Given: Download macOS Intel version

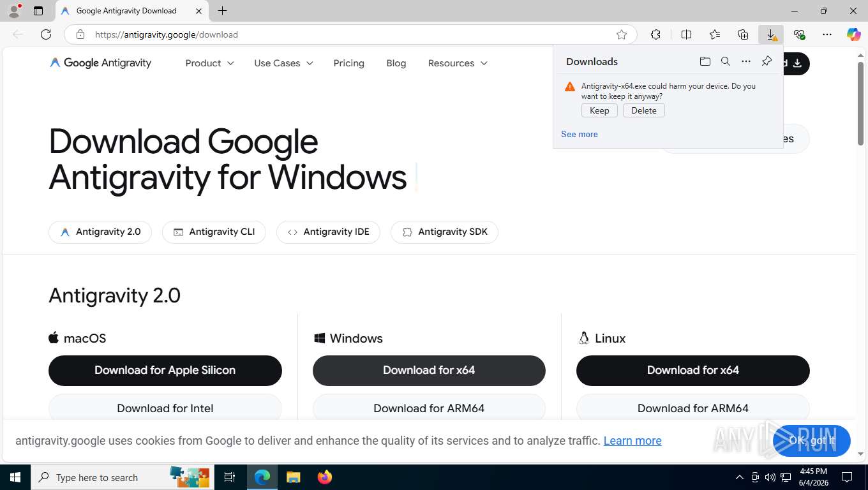Looking at the screenshot, I should [x=165, y=408].
